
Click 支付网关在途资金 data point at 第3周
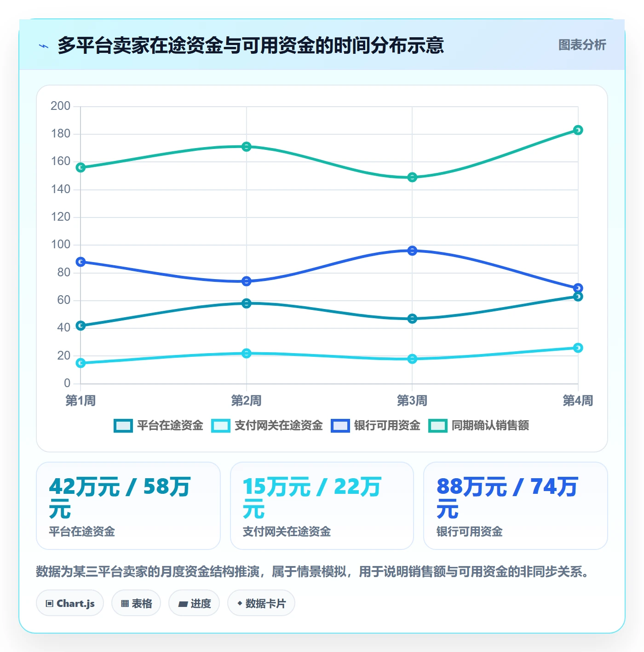pyautogui.click(x=412, y=359)
